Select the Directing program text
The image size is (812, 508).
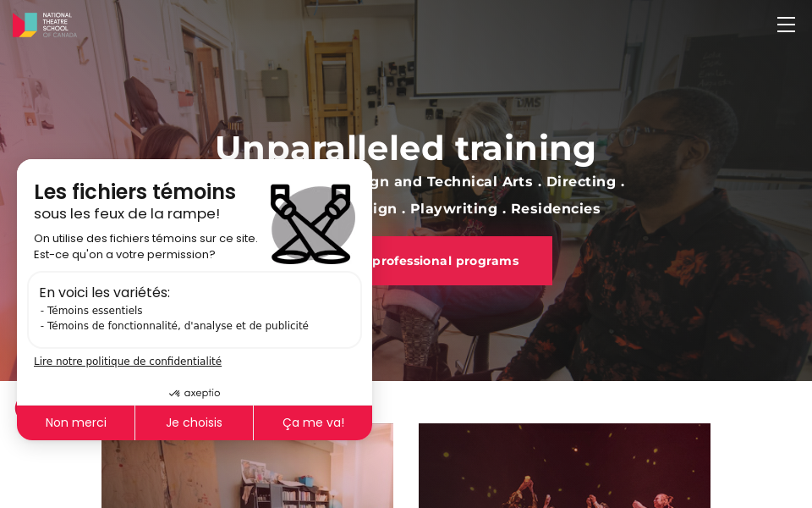click(x=581, y=182)
